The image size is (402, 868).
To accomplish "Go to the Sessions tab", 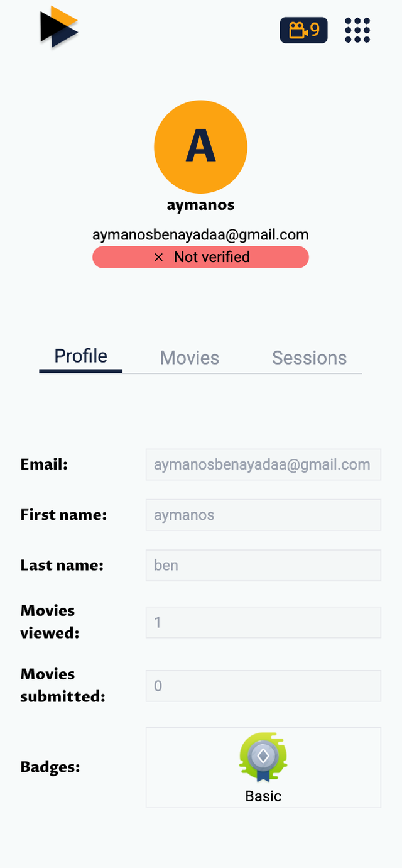I will (x=309, y=358).
